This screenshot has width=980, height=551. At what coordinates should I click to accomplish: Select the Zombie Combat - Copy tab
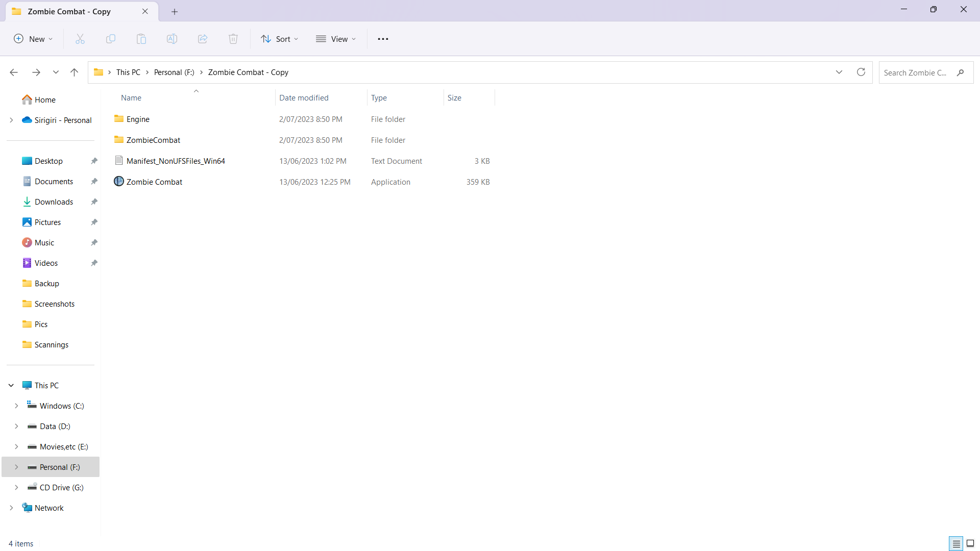tap(69, 11)
